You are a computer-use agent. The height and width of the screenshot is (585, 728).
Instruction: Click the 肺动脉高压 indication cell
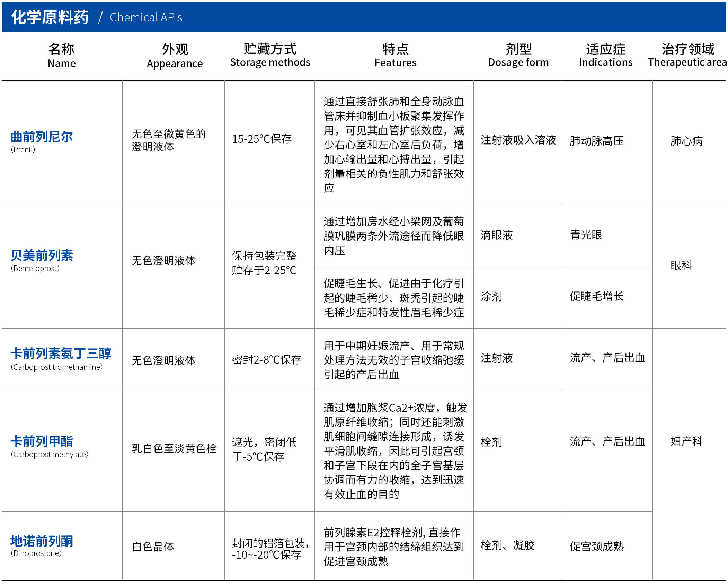point(596,141)
